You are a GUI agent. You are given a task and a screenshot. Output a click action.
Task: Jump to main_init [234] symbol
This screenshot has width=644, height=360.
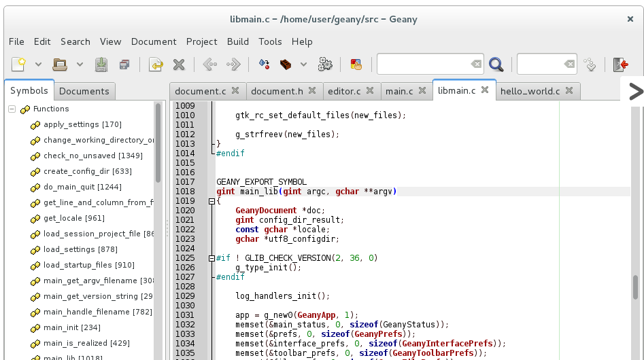click(x=72, y=327)
